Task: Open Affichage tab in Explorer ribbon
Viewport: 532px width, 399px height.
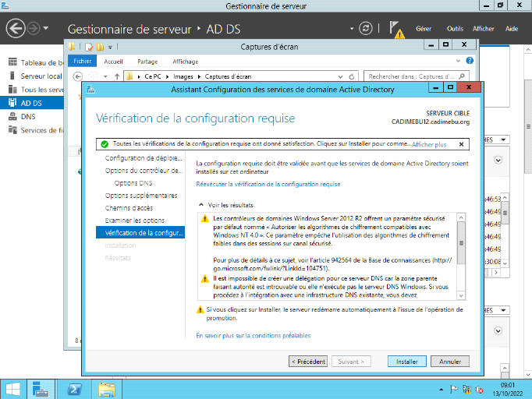Action: tap(185, 62)
